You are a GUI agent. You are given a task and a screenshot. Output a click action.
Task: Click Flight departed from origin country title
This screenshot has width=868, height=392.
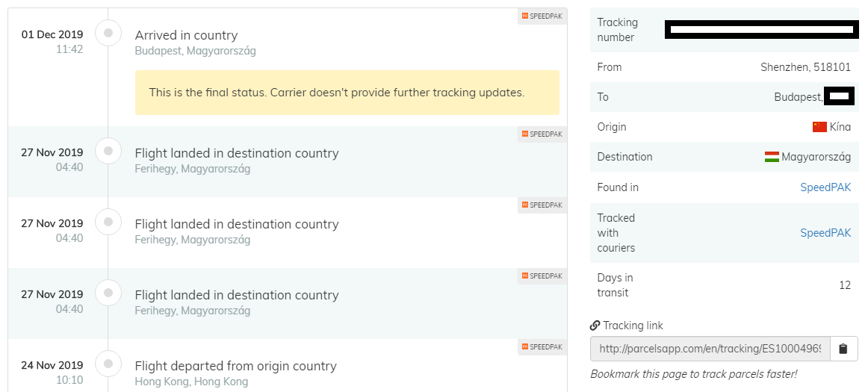tap(235, 366)
